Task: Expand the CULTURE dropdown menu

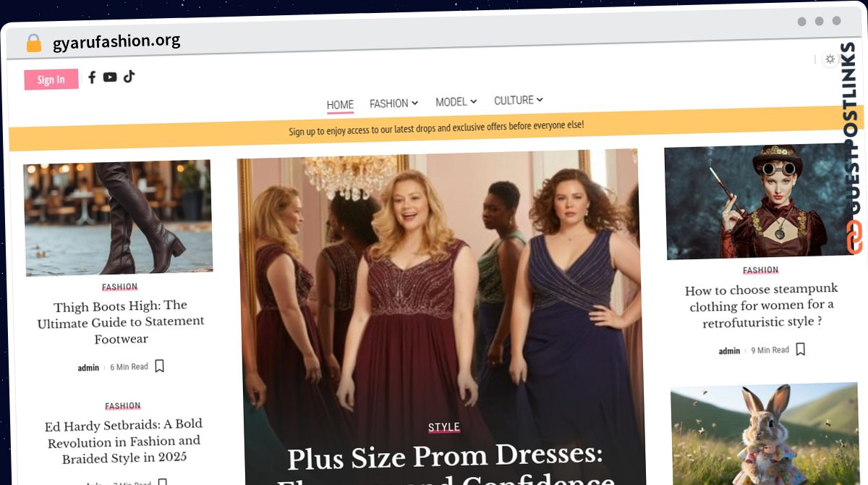Action: click(518, 100)
